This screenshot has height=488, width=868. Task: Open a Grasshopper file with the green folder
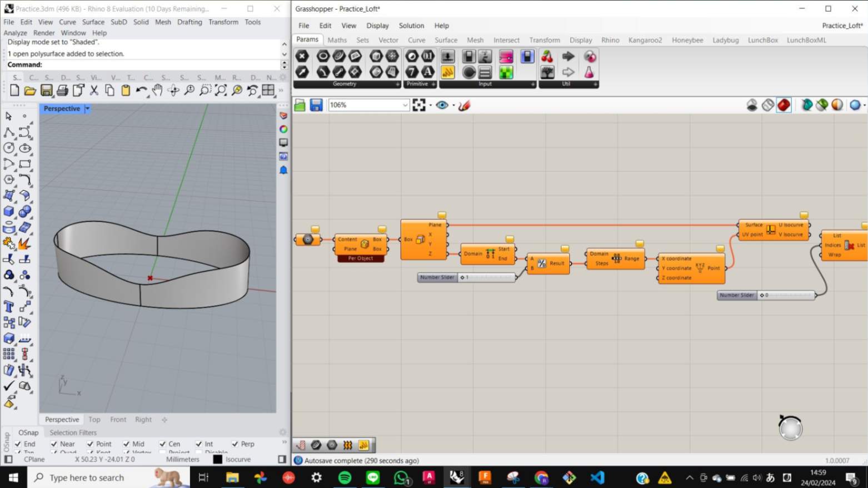(x=300, y=105)
